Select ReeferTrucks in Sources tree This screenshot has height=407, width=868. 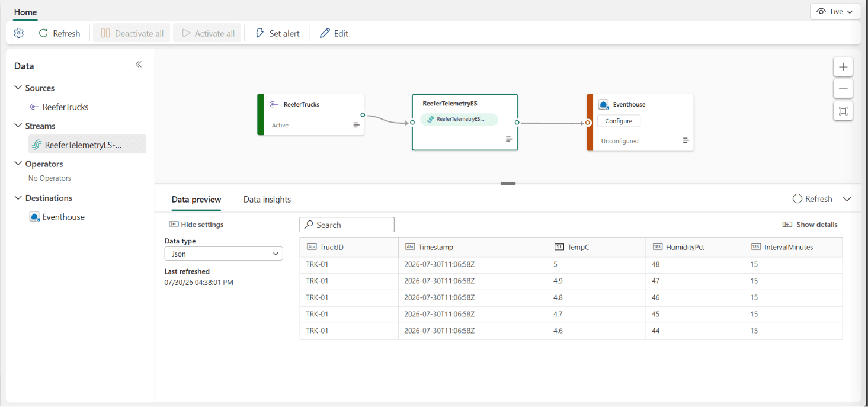(65, 107)
